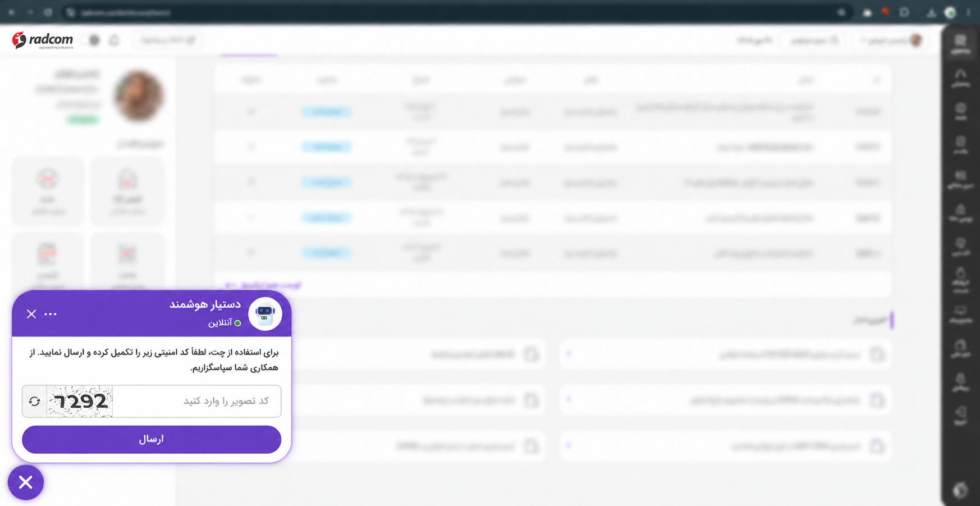Go back using the browser back arrow
Viewport: 980px width, 506px height.
pos(12,12)
